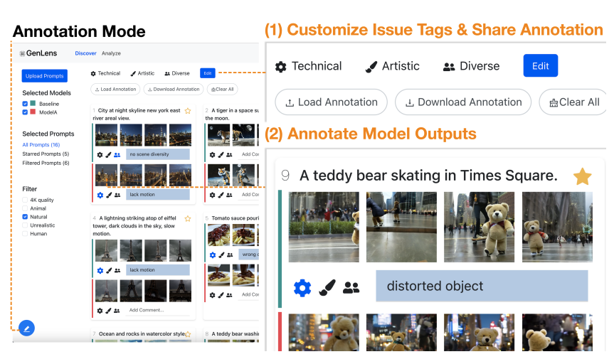Star the 'lightning striking atop of eiffel tower' prompt
Viewport: 614px width, 364px height.
pyautogui.click(x=188, y=218)
